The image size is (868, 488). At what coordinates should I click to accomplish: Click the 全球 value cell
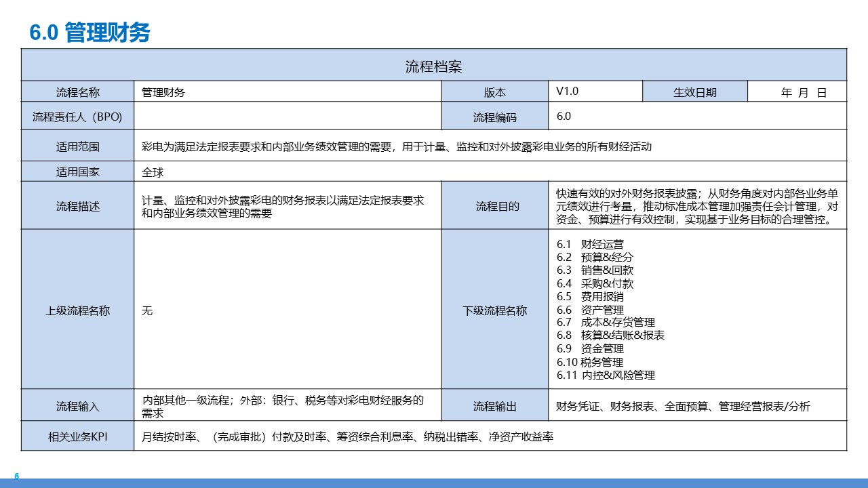[491, 171]
